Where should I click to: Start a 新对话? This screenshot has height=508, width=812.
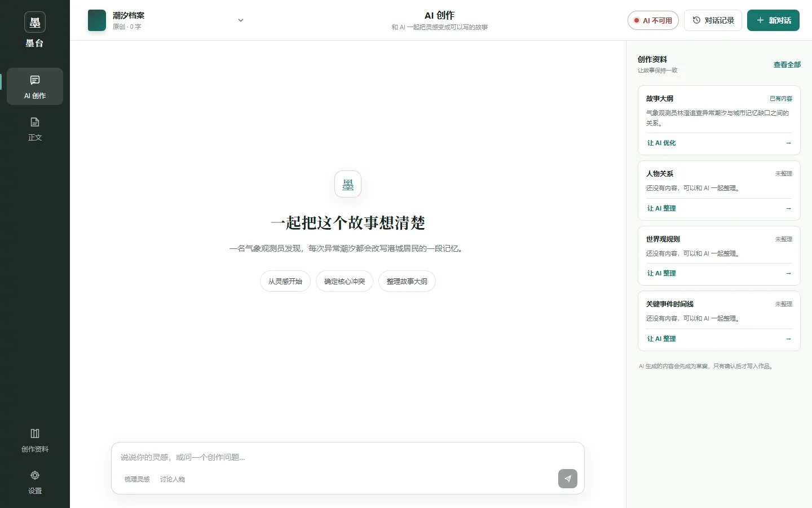click(773, 20)
